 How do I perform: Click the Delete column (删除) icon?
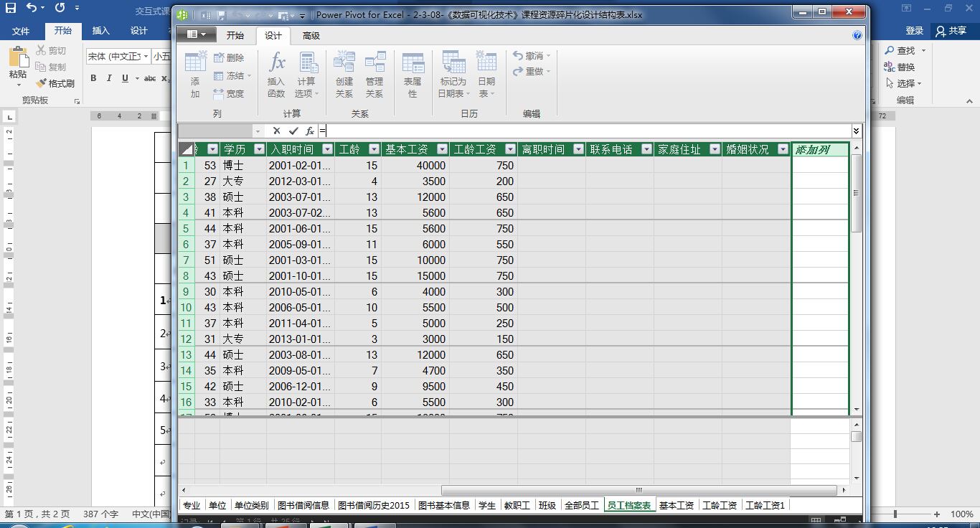(229, 57)
